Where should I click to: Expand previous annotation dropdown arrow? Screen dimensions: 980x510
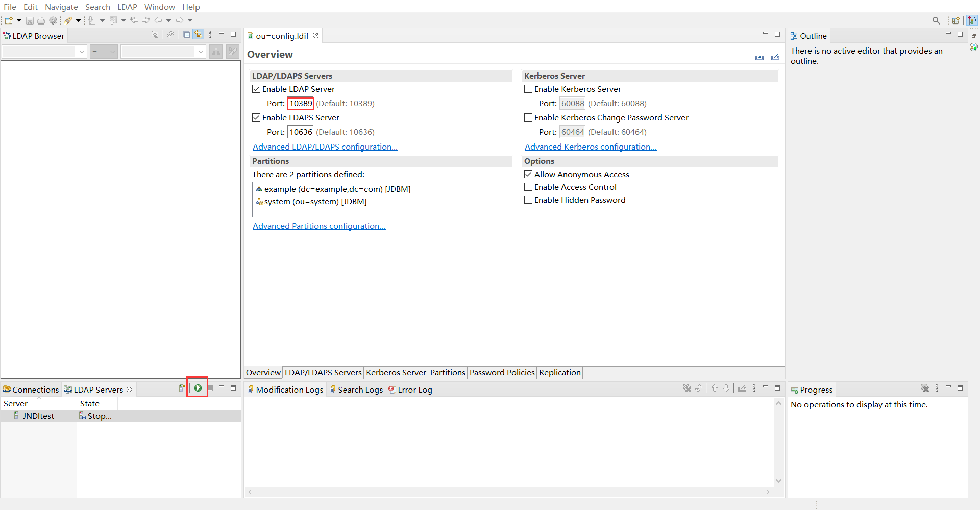[x=124, y=20]
